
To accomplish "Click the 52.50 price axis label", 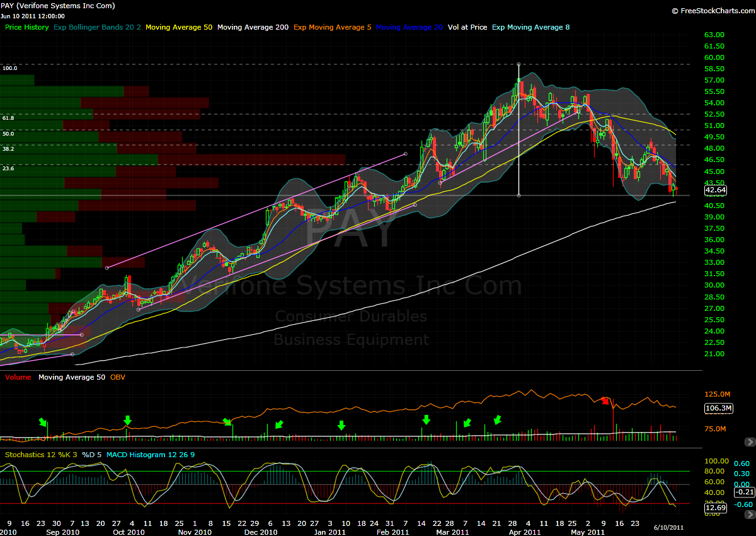I will pos(714,115).
